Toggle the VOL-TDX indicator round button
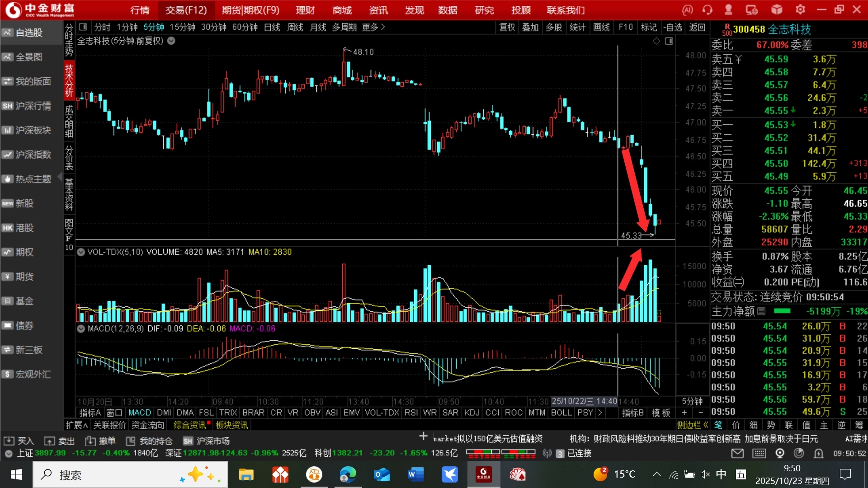 81,252
